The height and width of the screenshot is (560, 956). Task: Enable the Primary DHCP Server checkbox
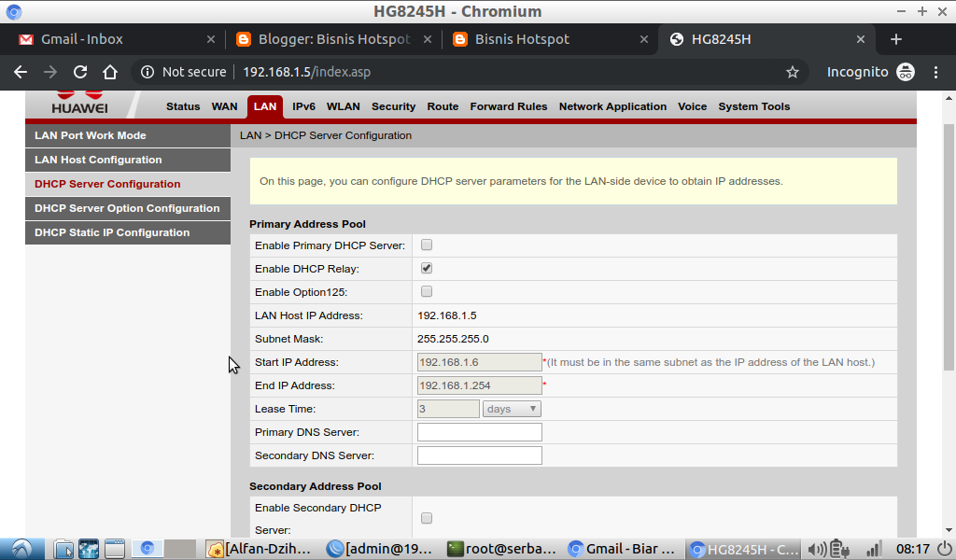click(427, 245)
